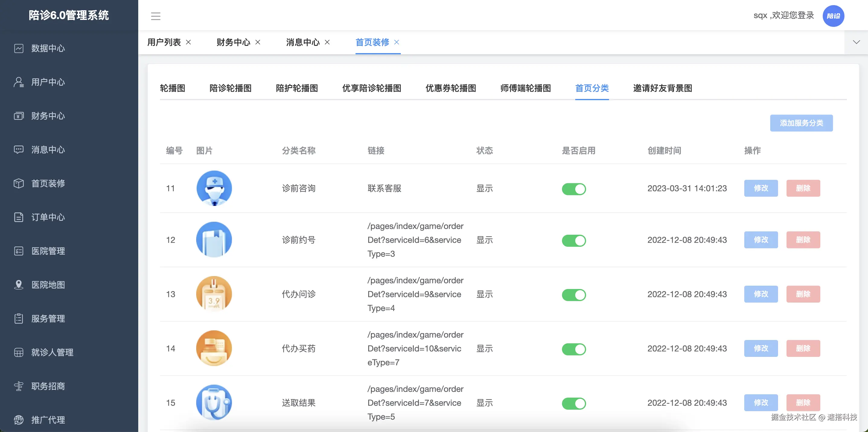Viewport: 868px width, 432px height.
Task: Turn off the switch for 代办问诊
Action: [x=573, y=295]
